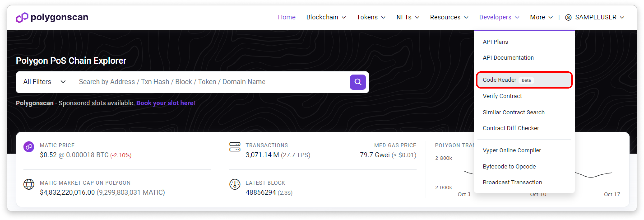Click the Polygon PoS Chain Explorer heading
This screenshot has height=220, width=644.
click(x=71, y=61)
